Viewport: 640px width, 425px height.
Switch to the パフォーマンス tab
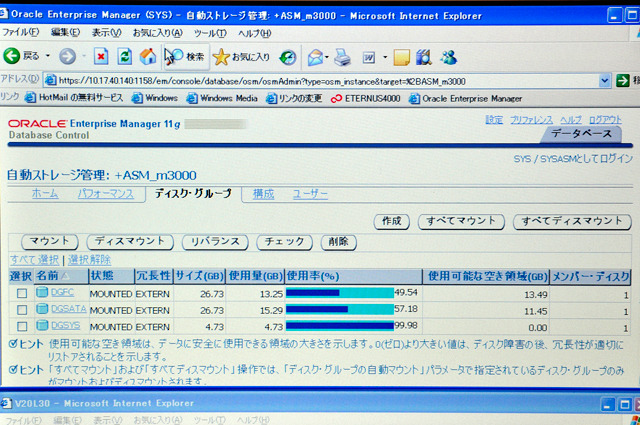pyautogui.click(x=106, y=194)
